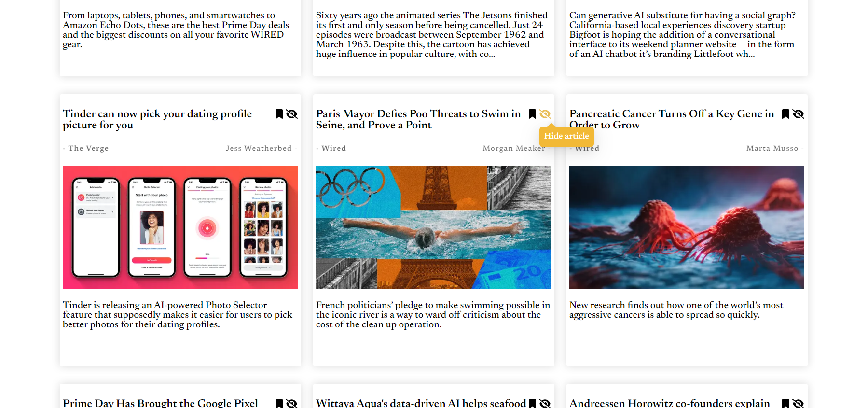Hide the Wittaya Aqua seafood article
This screenshot has height=408, width=868.
pos(545,403)
